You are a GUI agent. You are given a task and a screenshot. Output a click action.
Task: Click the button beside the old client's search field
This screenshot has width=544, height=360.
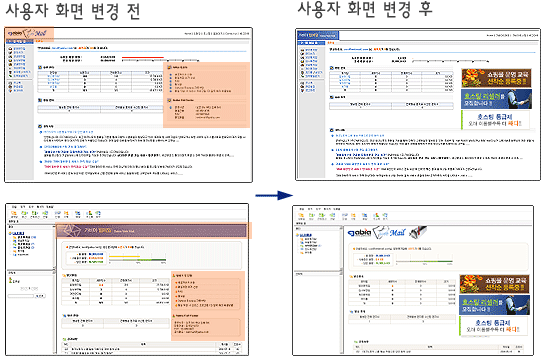click(x=40, y=296)
